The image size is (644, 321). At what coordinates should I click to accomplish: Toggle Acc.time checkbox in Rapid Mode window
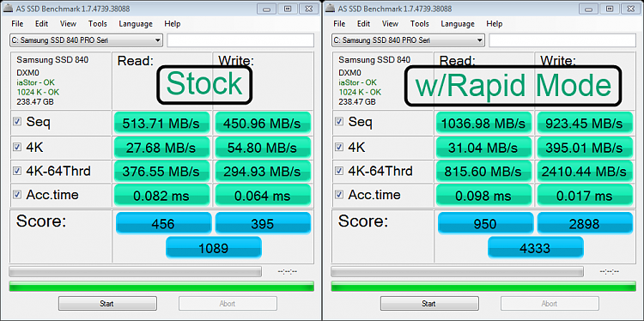(339, 195)
